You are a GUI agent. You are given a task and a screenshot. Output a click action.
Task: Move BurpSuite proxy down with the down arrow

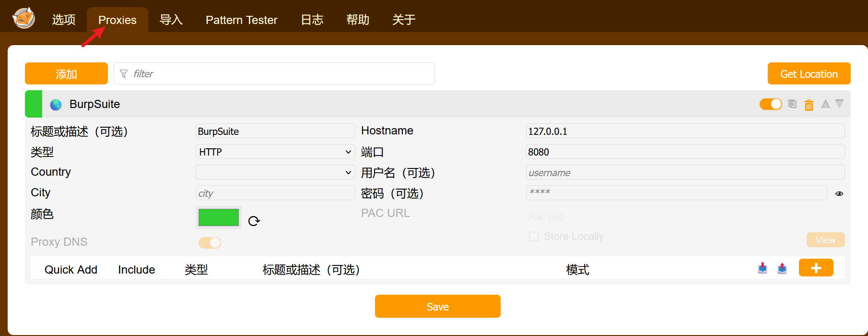pos(839,104)
